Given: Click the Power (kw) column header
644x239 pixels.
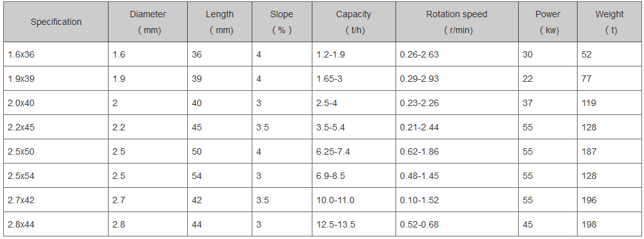Looking at the screenshot, I should tap(548, 22).
